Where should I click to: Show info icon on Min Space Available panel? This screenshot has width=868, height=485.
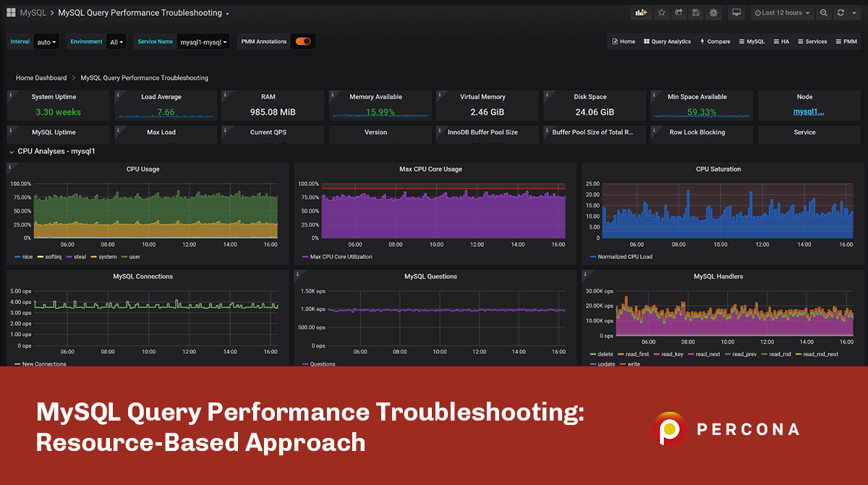654,94
